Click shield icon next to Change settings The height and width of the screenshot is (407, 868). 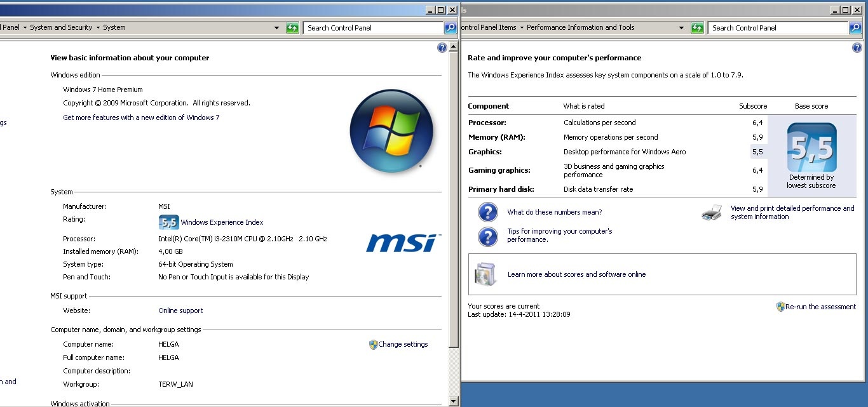coord(374,345)
